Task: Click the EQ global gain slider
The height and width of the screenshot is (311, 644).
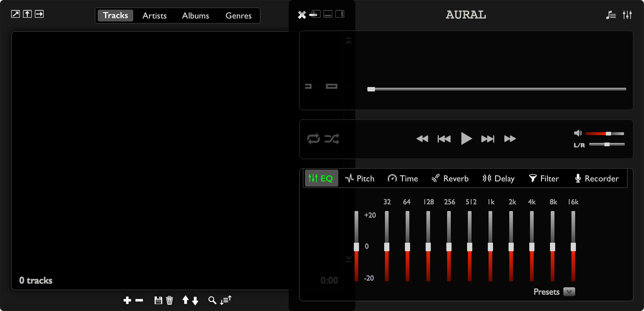Action: tap(356, 247)
